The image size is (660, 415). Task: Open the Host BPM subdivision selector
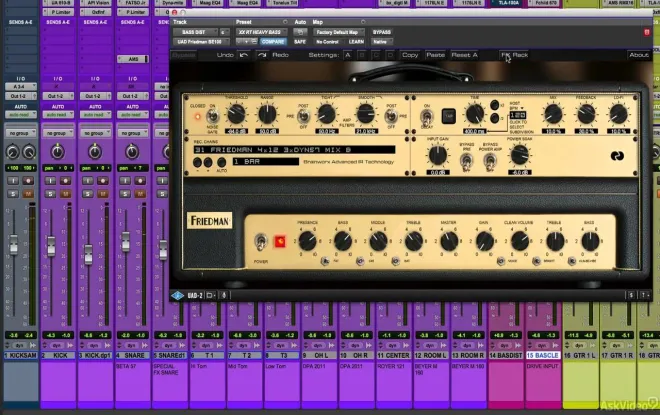coord(517,115)
